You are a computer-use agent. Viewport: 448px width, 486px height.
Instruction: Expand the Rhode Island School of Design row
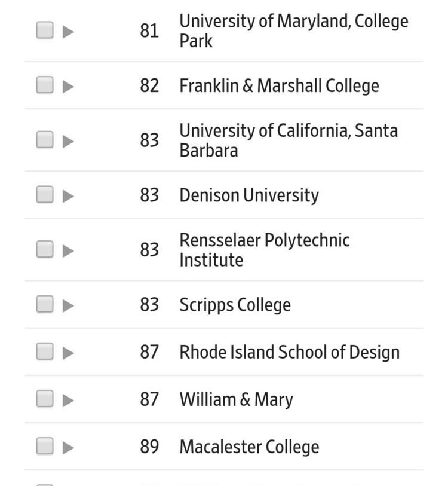68,353
